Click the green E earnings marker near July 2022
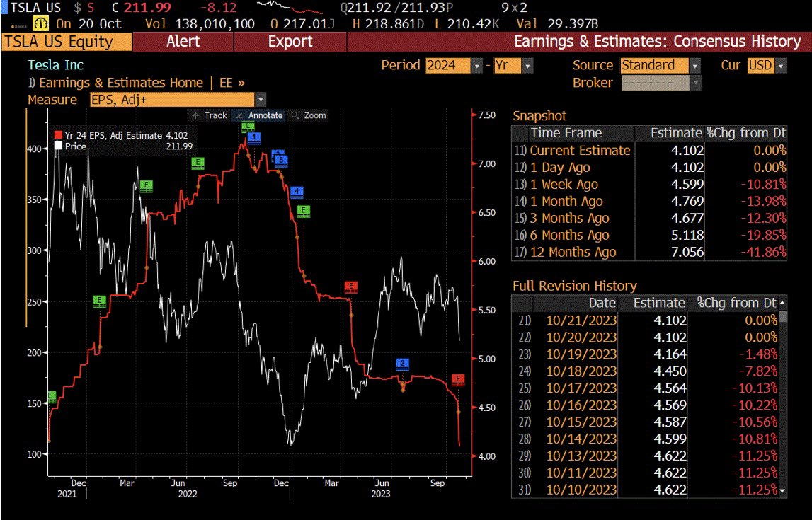Viewport: 812px width, 520px height. [198, 163]
